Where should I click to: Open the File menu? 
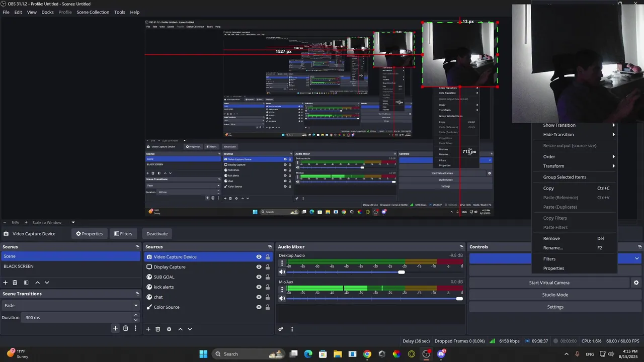(x=6, y=12)
